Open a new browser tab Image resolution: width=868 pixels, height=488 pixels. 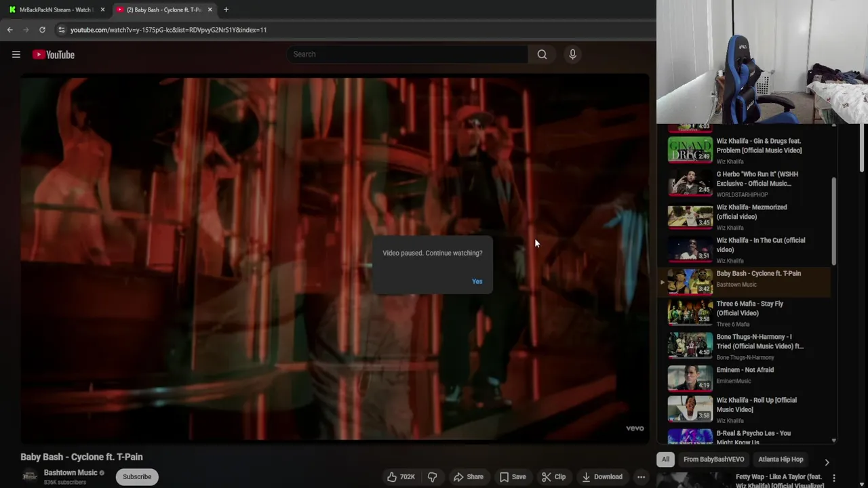226,9
